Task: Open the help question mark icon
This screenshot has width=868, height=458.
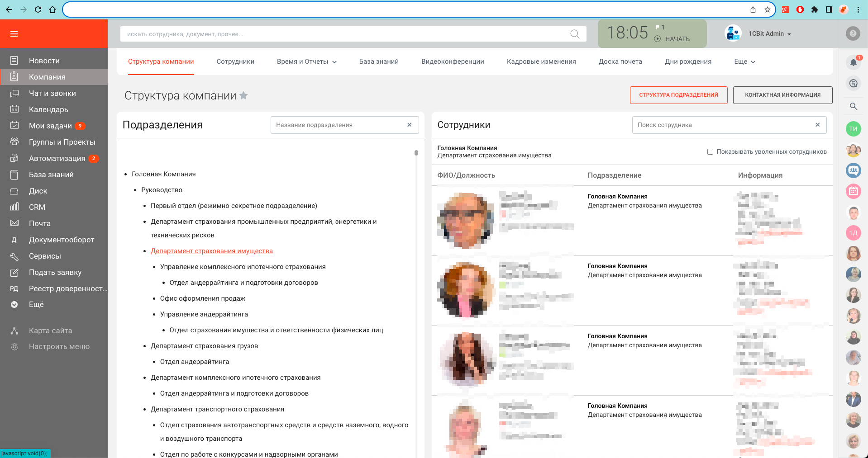Action: click(853, 33)
